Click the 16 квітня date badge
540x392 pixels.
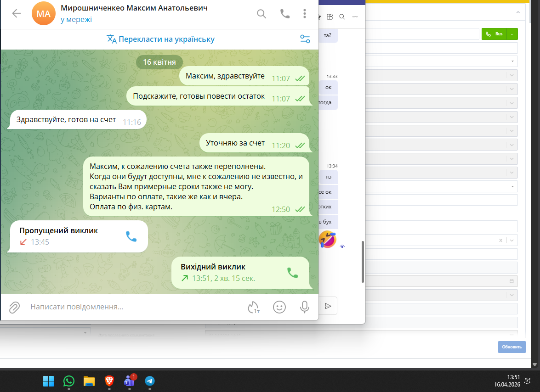[159, 62]
